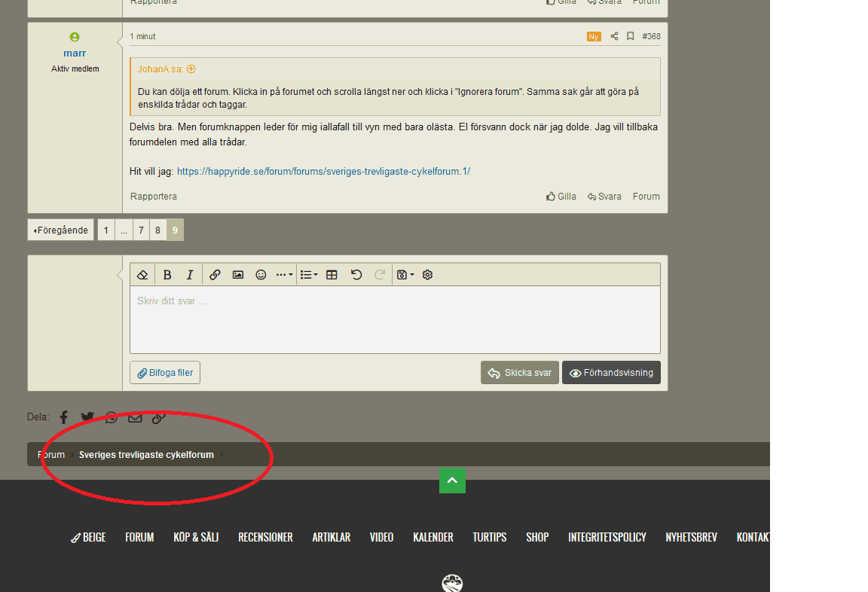The width and height of the screenshot is (868, 592).
Task: Expand the more options ellipsis dropdown
Action: coord(283,275)
